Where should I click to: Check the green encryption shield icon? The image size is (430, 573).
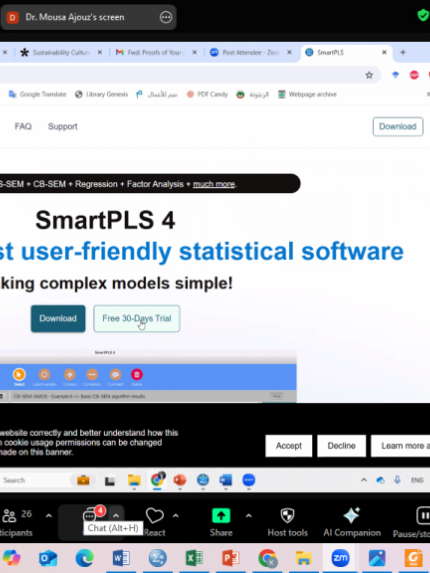point(423,16)
